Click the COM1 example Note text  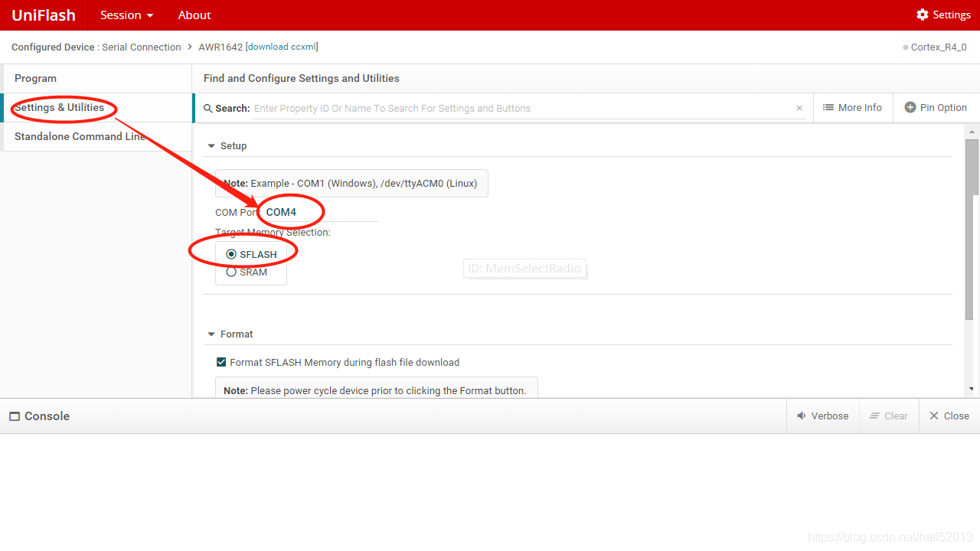[x=351, y=184]
